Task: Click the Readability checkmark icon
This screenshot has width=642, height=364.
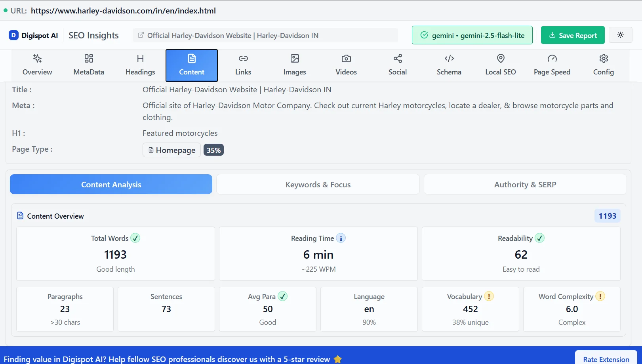Action: [x=540, y=238]
